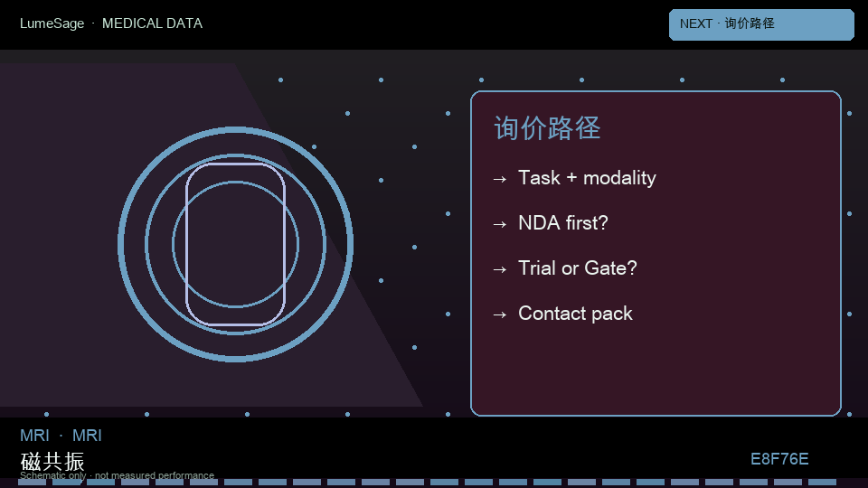Click the NEXT 询价路径 button
The image size is (868, 488).
(761, 24)
